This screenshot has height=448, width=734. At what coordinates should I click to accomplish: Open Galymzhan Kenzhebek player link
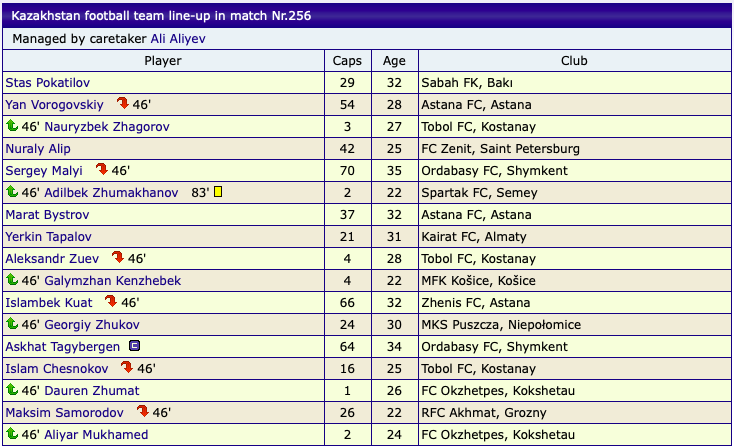pyautogui.click(x=113, y=281)
